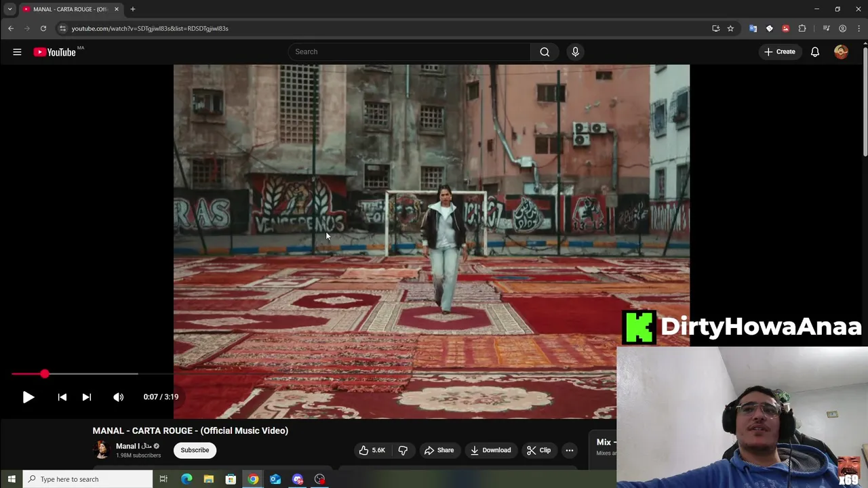
Task: Skip to next video in mix
Action: [x=87, y=397]
